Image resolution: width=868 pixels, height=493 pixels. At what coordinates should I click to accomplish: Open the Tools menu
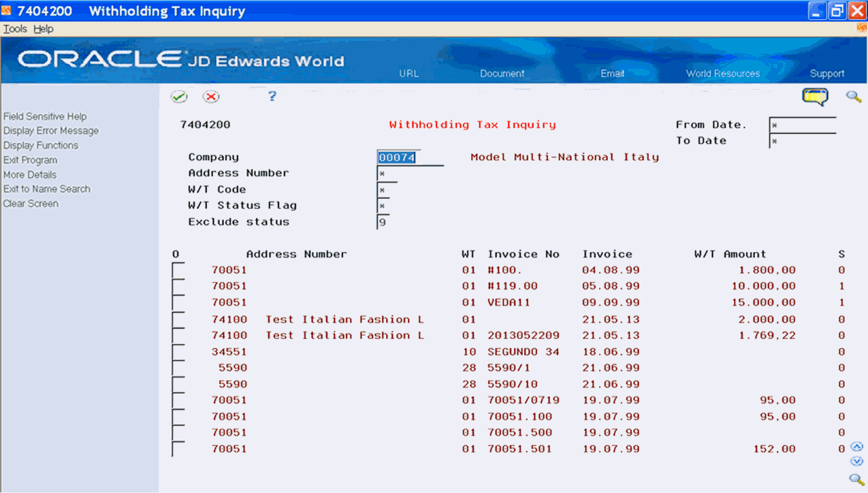point(15,29)
